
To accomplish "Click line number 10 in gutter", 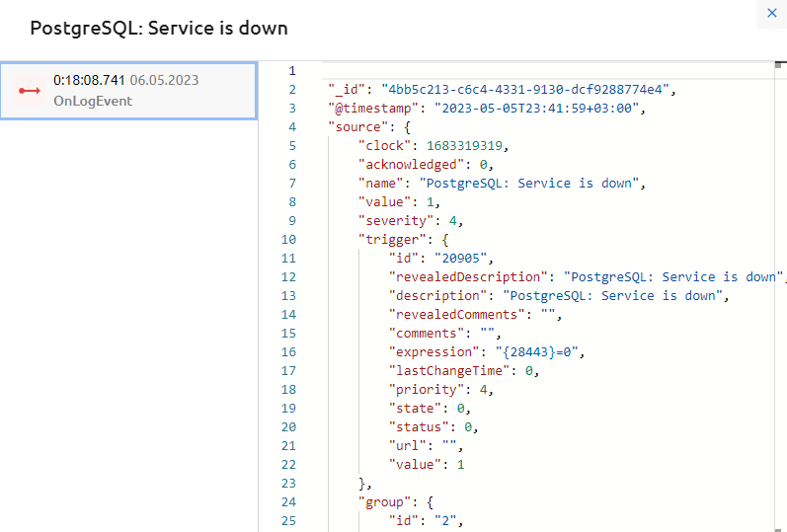I will pyautogui.click(x=288, y=240).
